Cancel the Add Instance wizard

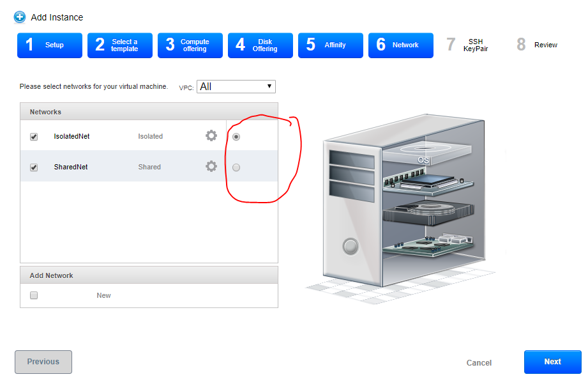pos(479,363)
